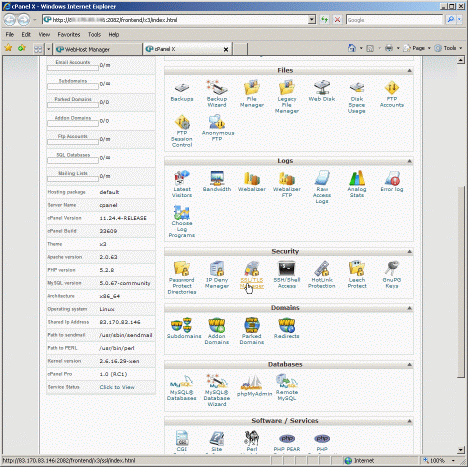Close the cPanel X tab
Viewport: 468px width, 467px height.
(x=226, y=49)
